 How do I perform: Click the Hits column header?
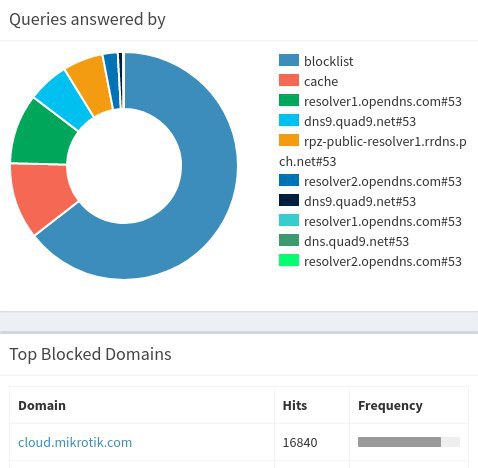[x=295, y=406]
